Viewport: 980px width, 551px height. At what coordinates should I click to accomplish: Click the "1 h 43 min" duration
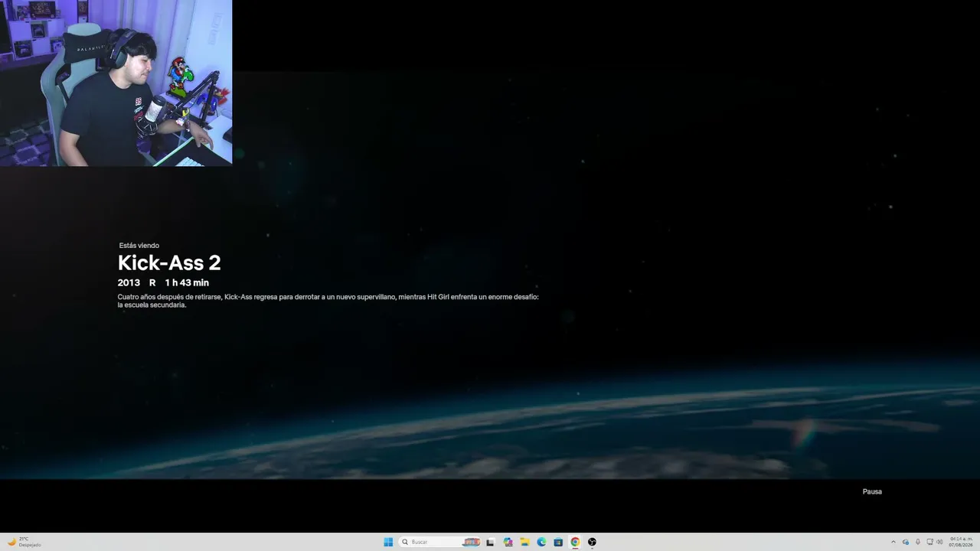(187, 282)
